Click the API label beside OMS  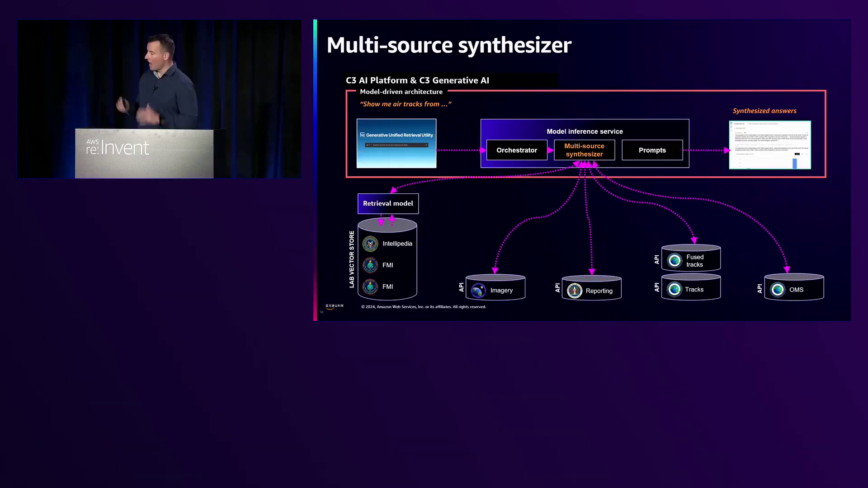click(x=759, y=288)
